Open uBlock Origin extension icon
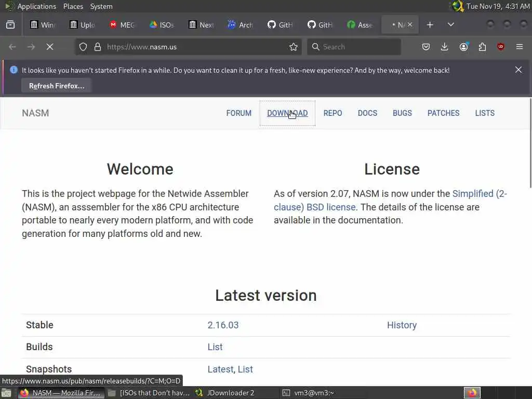Image resolution: width=532 pixels, height=399 pixels. tap(501, 47)
